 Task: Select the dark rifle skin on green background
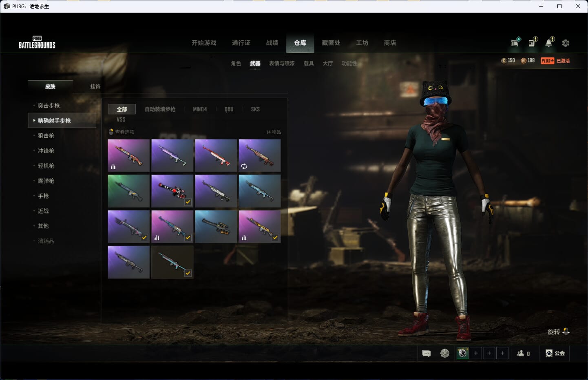(x=129, y=191)
